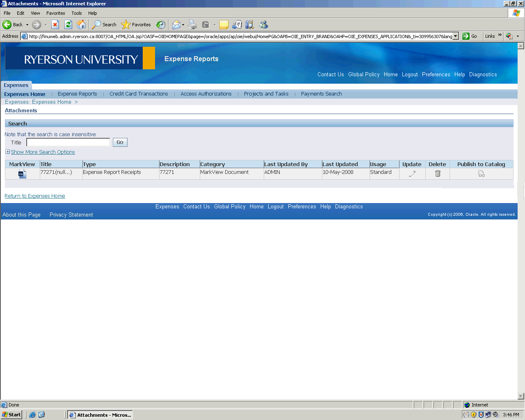Open the Mail toolbar dropdown
This screenshot has height=420, width=525.
click(183, 25)
